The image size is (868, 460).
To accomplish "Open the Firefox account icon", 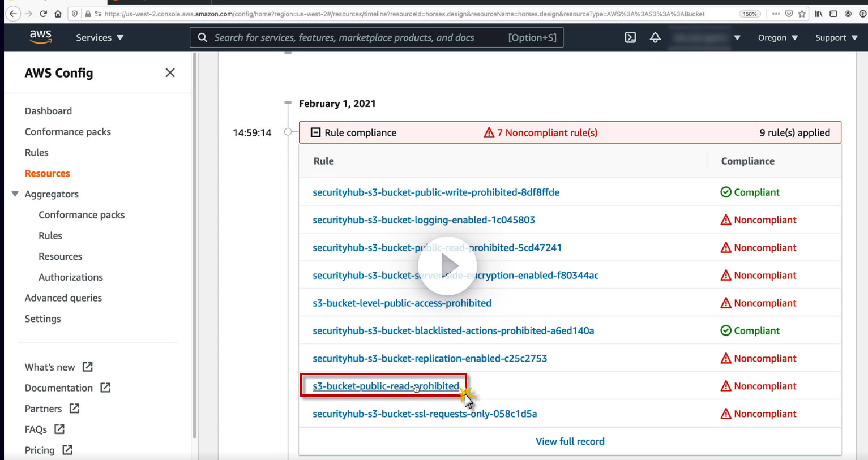I will coord(848,14).
